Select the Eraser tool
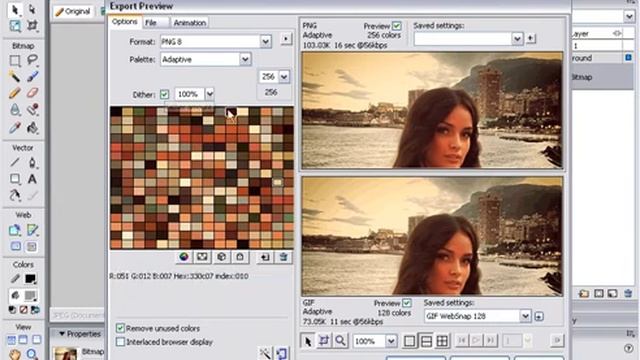The image size is (640, 360). click(32, 93)
